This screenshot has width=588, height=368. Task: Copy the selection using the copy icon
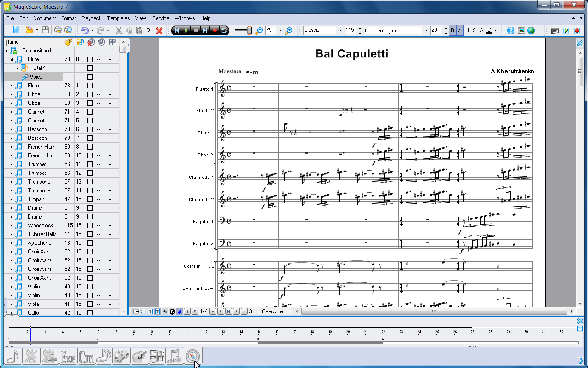pos(129,30)
